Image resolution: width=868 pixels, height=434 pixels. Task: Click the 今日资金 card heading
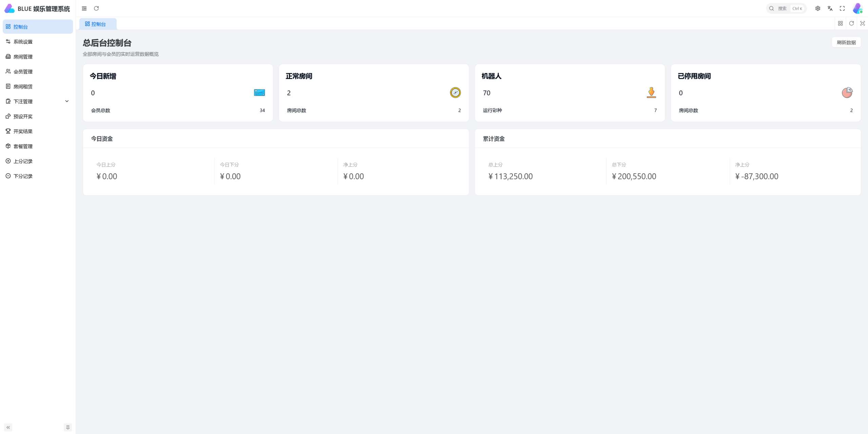pyautogui.click(x=102, y=139)
